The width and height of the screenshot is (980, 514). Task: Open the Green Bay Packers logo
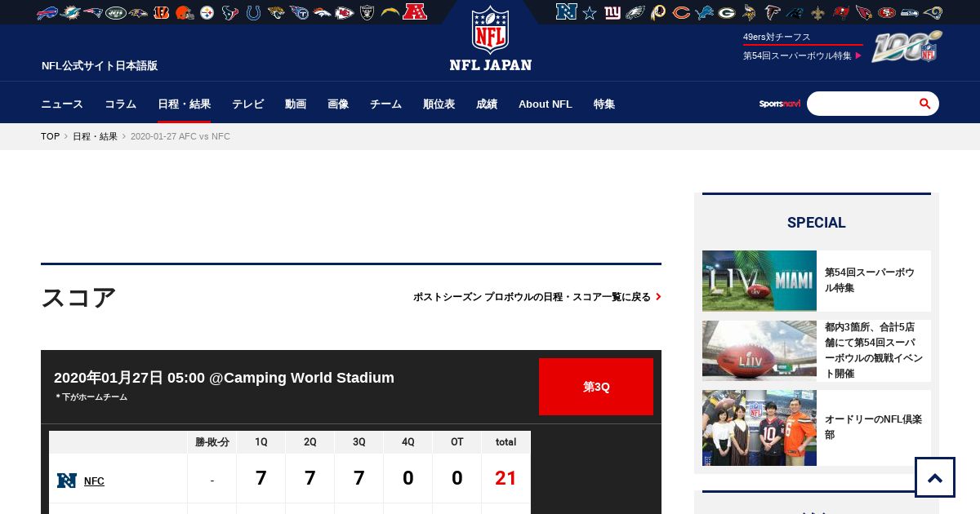(x=727, y=12)
